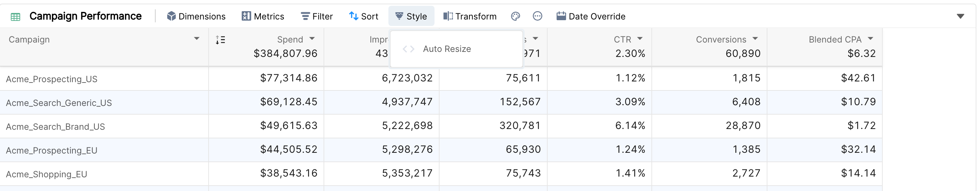The image size is (980, 191).
Task: Click the sort-order icon beside Spend
Action: coord(220,40)
